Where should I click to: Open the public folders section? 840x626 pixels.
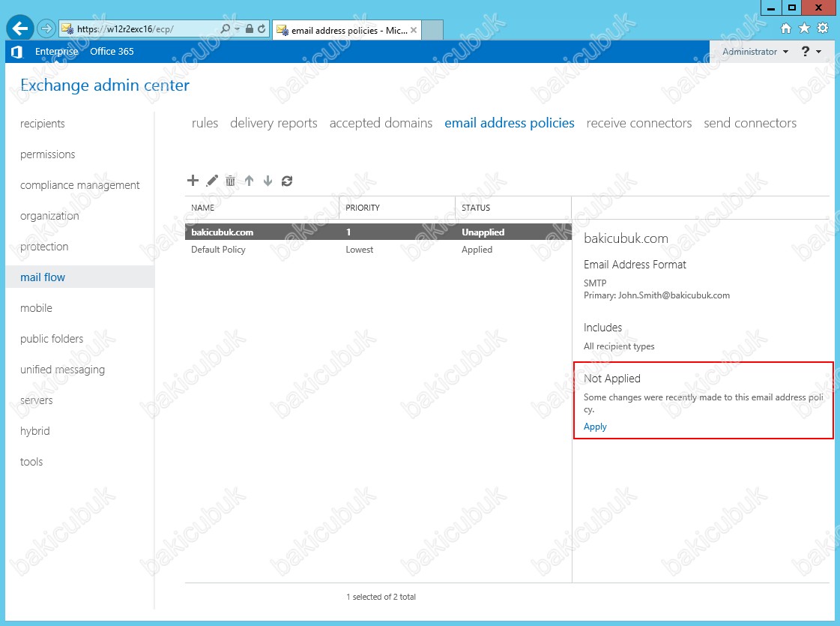point(52,339)
